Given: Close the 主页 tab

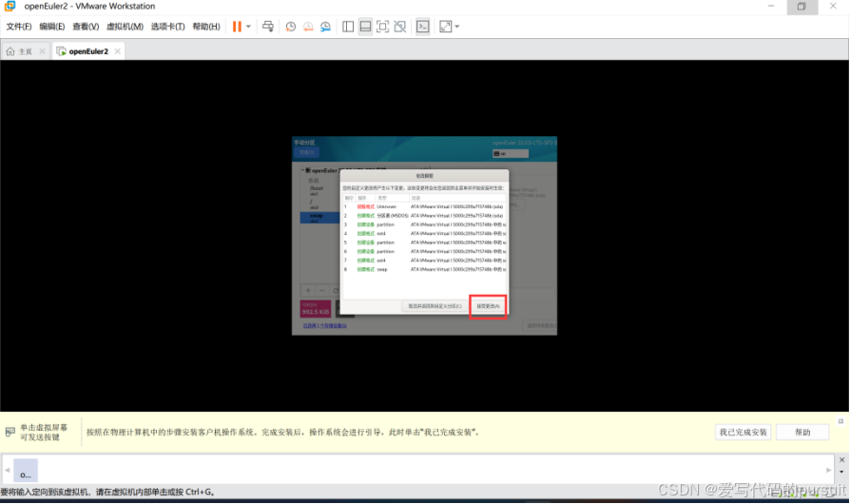Looking at the screenshot, I should point(42,51).
